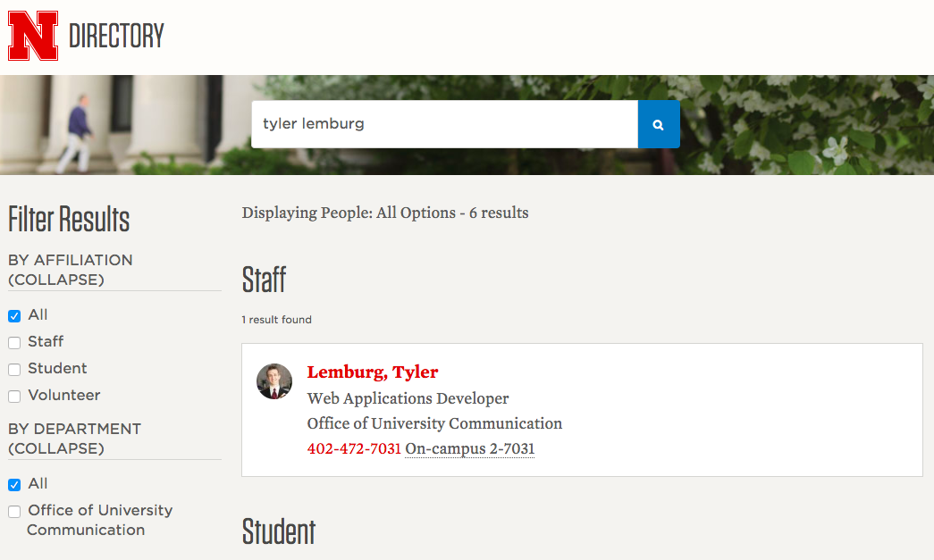Call the 402-472-7031 phone link
934x560 pixels.
click(354, 448)
